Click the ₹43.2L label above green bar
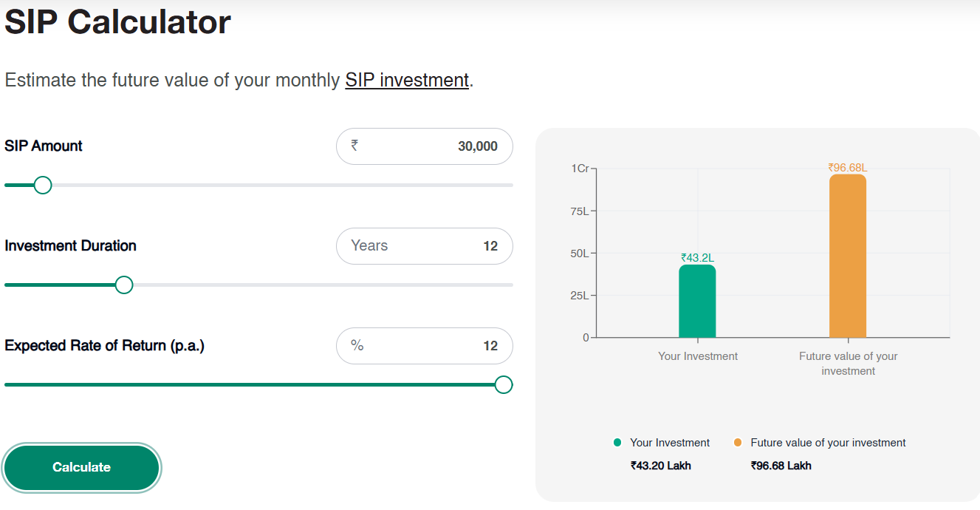 697,258
